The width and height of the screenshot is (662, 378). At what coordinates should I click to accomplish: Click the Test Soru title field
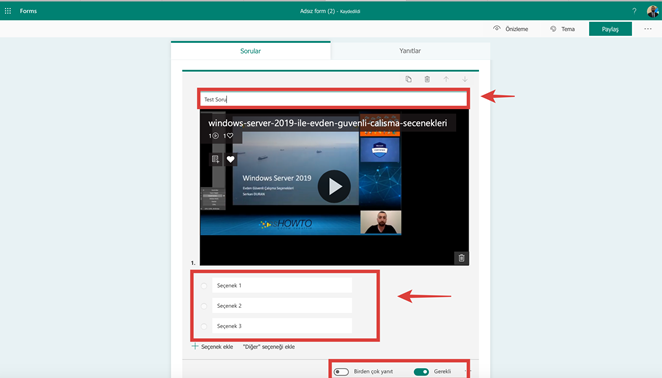tap(334, 99)
